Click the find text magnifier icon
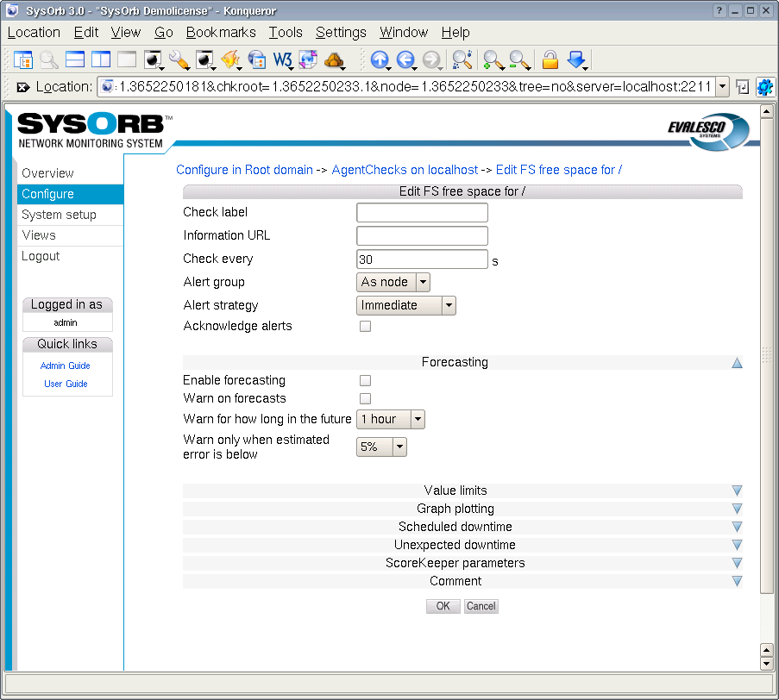The width and height of the screenshot is (779, 700). 462,60
